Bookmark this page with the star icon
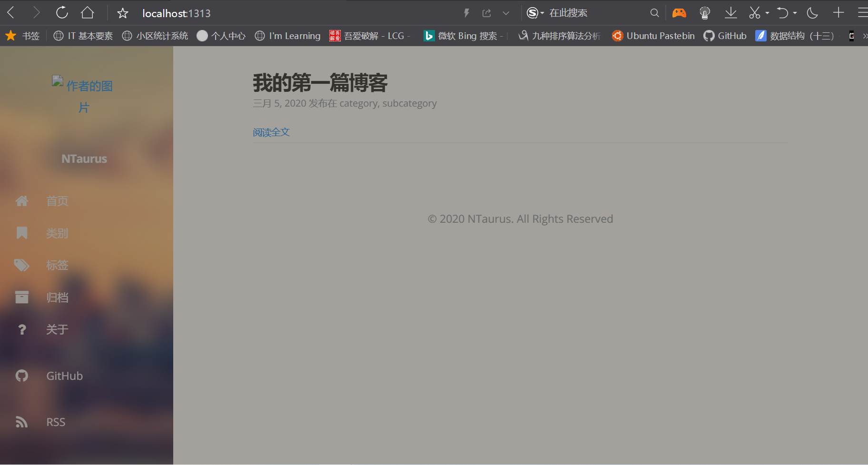The height and width of the screenshot is (465, 868). 123,13
